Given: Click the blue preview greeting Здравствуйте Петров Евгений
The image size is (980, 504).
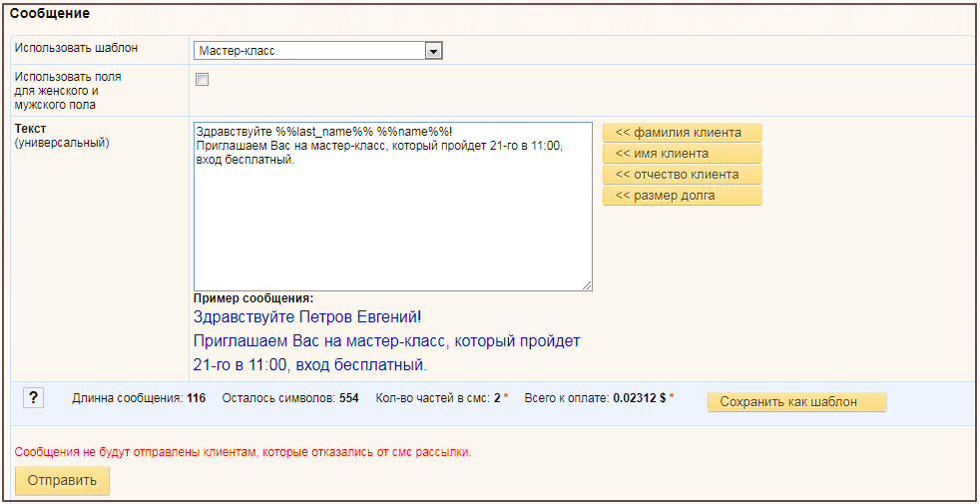Looking at the screenshot, I should tap(307, 317).
